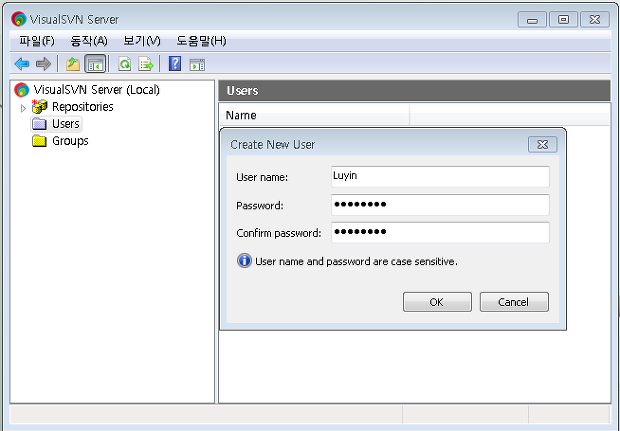Click the Users folder icon in tree
This screenshot has width=620, height=431.
[x=39, y=124]
